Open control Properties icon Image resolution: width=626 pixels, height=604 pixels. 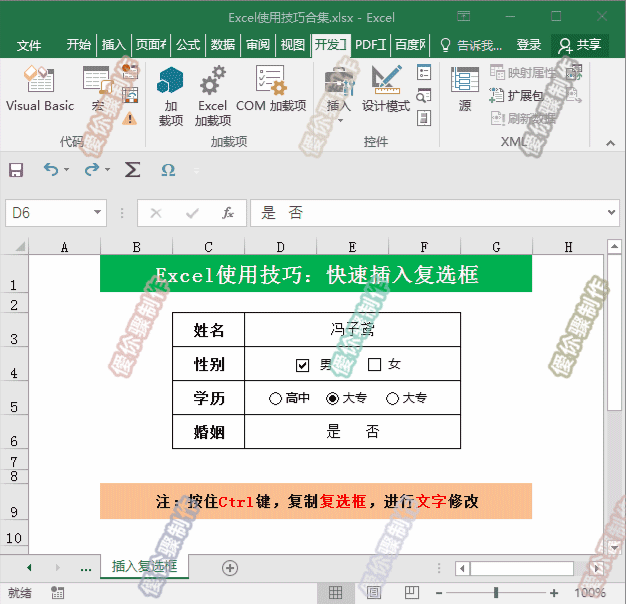coord(424,72)
